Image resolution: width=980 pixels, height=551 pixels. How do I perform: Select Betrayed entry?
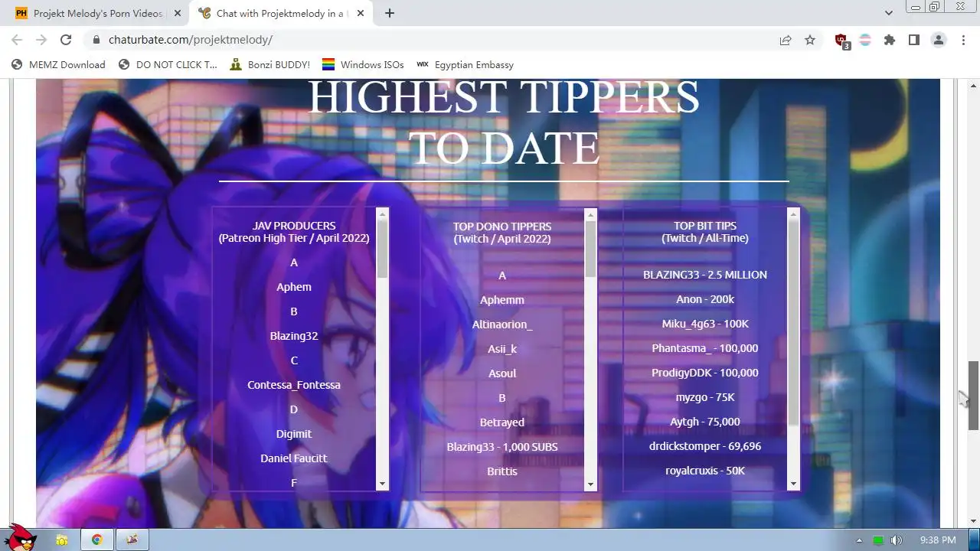coord(502,422)
